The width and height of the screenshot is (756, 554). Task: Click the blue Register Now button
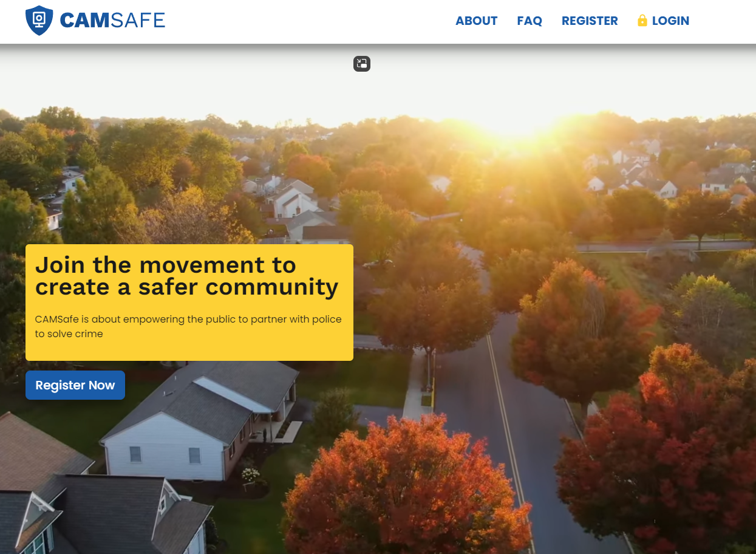point(75,385)
